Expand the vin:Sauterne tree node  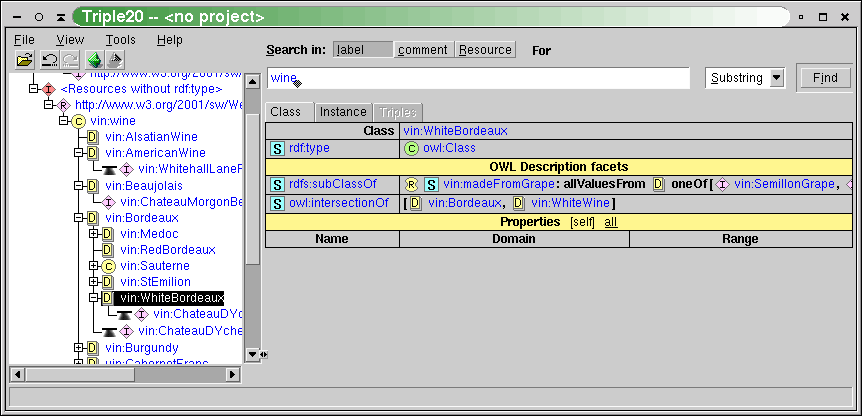pos(93,266)
